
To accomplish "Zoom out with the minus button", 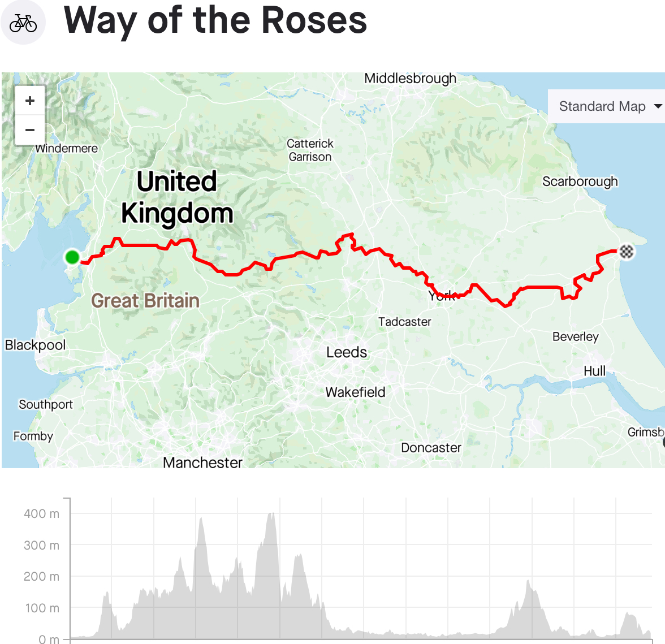I will [29, 129].
